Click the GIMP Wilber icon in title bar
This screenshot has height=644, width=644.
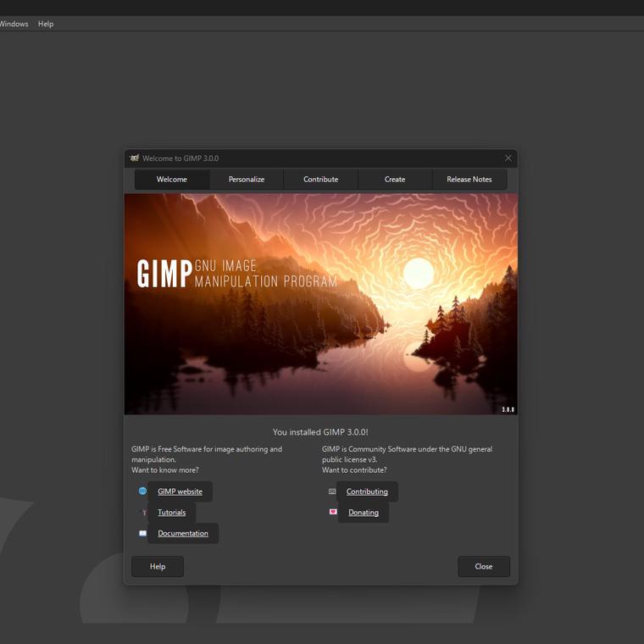134,158
